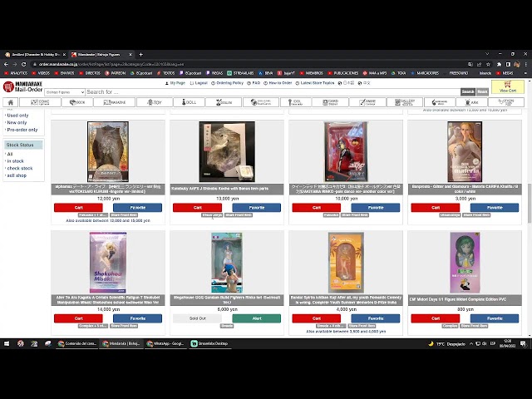Open 'Also available between 3,500 and 4,000 yen' link
This screenshot has height=399, width=532.
pyautogui.click(x=346, y=332)
